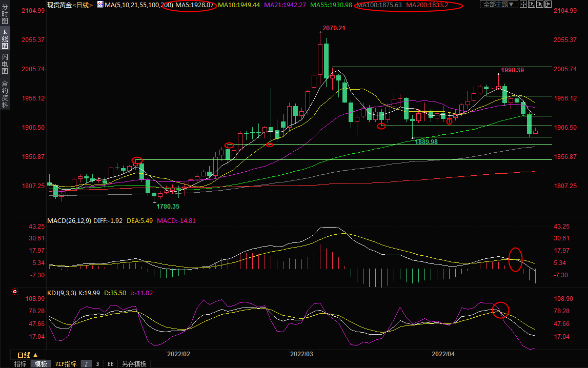The width and height of the screenshot is (588, 368).
Task: Toggle the BB template button
Action: coord(110,364)
